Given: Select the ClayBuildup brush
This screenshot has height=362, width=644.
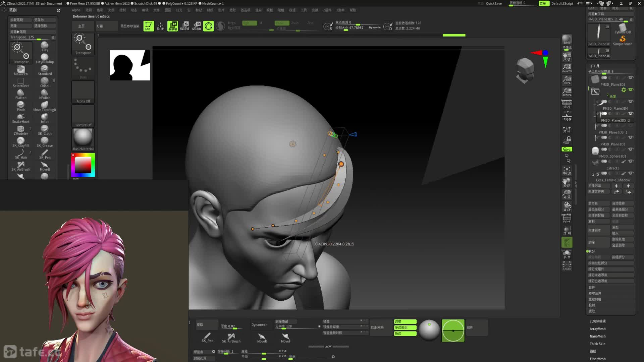Looking at the screenshot, I should click(45, 58).
